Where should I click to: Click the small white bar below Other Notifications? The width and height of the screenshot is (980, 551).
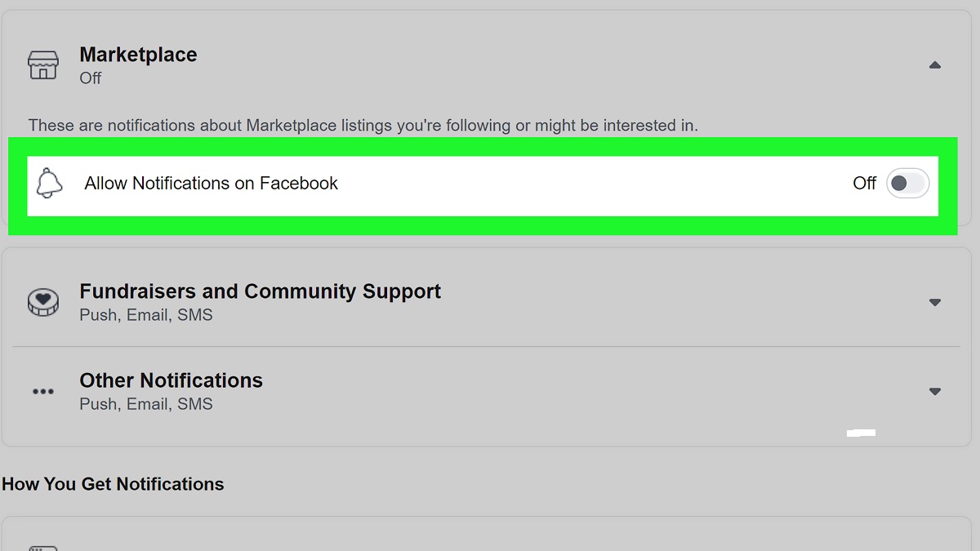862,433
